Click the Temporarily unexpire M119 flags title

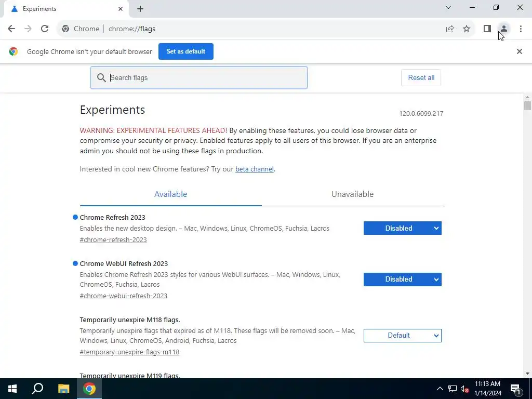130,375
